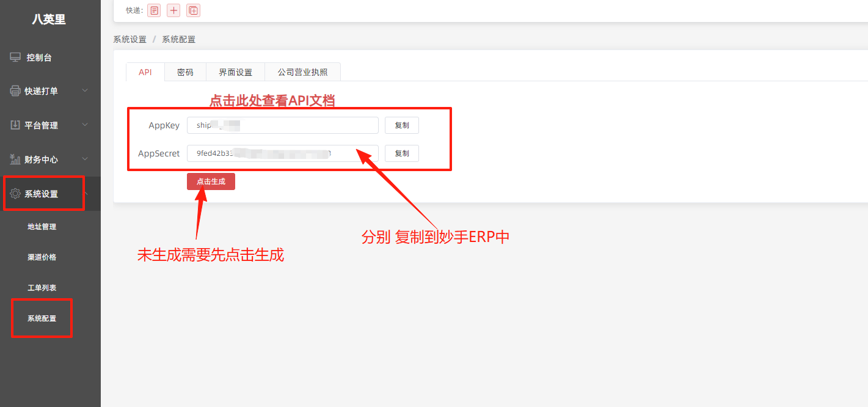Screen dimensions: 868x407
Task: Click the plus icon next to 快递
Action: tap(173, 10)
